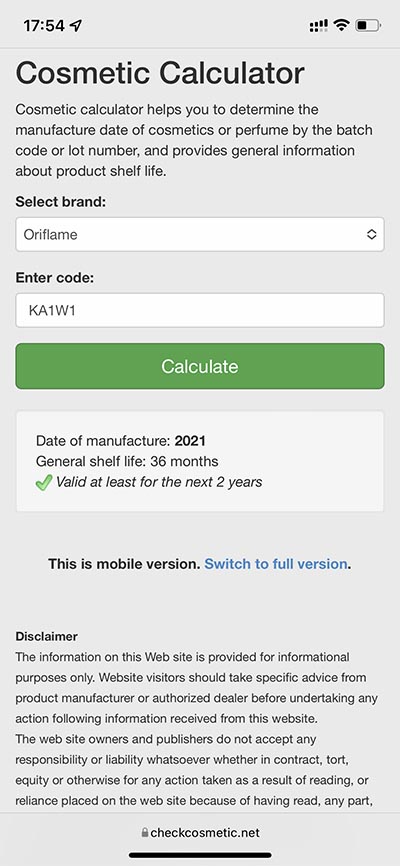Tap the 17:54 clock in status bar
The height and width of the screenshot is (866, 400).
44,25
